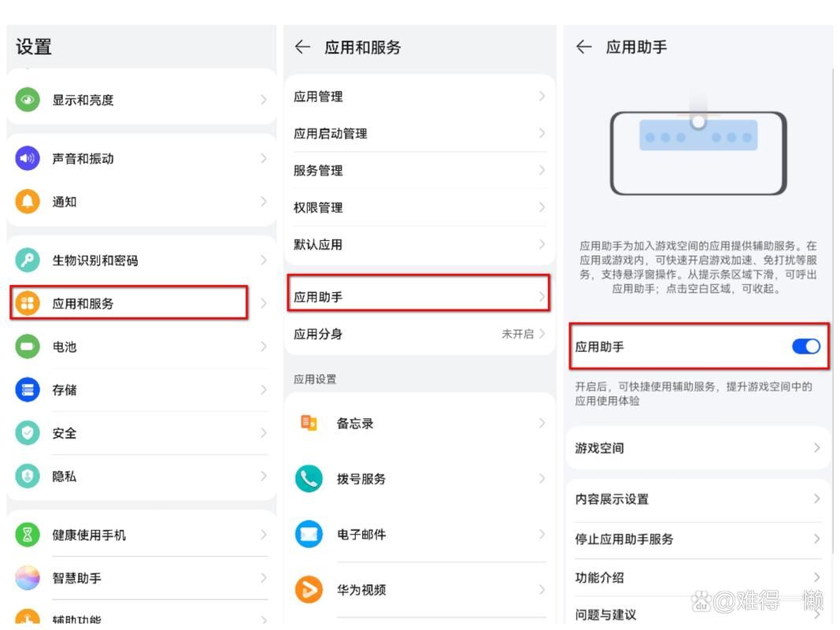This screenshot has width=840, height=630.
Task: Open 显示和亮度 via its eye icon
Action: click(28, 100)
